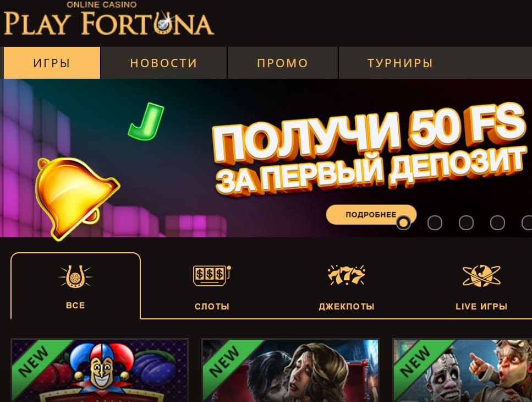Open the НОВОСТИ navigation tab
This screenshot has height=402, width=532.
coord(164,63)
